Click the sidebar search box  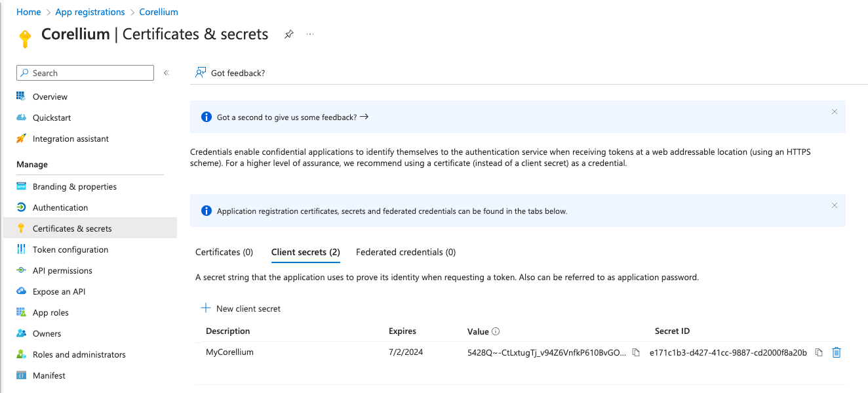click(85, 72)
